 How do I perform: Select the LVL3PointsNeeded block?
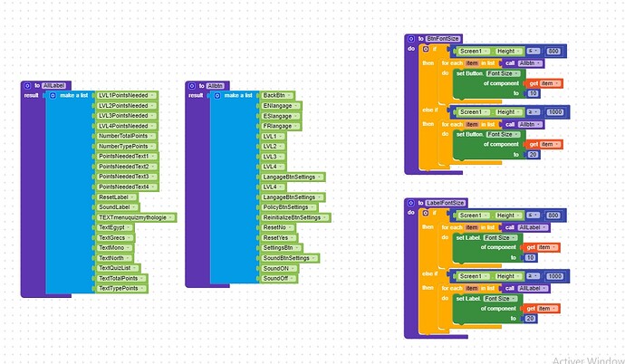[x=127, y=116]
